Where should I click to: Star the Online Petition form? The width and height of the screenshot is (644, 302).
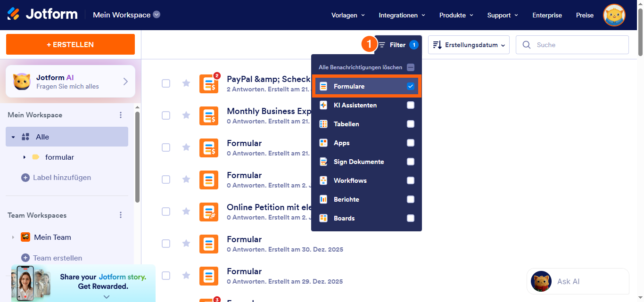pos(186,212)
